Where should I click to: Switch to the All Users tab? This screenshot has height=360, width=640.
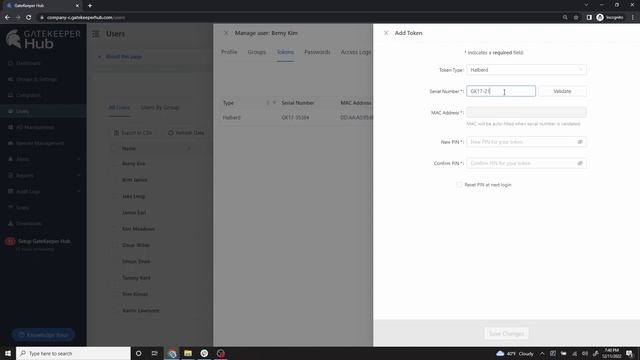click(119, 108)
